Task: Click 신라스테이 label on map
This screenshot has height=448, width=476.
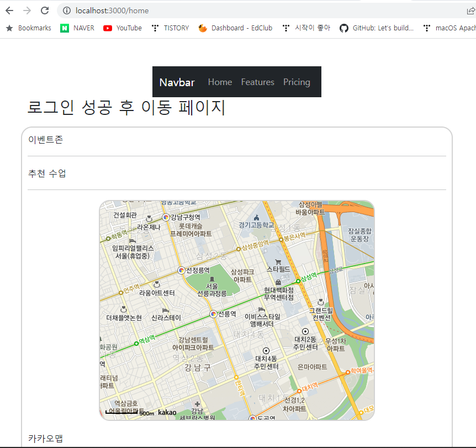Action: (x=166, y=318)
